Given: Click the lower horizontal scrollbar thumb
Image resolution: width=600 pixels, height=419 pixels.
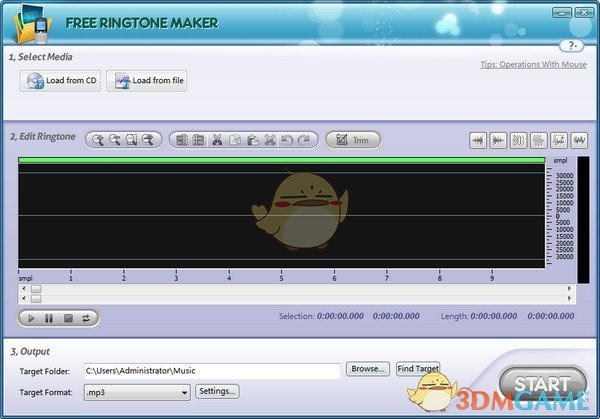Looking at the screenshot, I should pyautogui.click(x=36, y=298).
